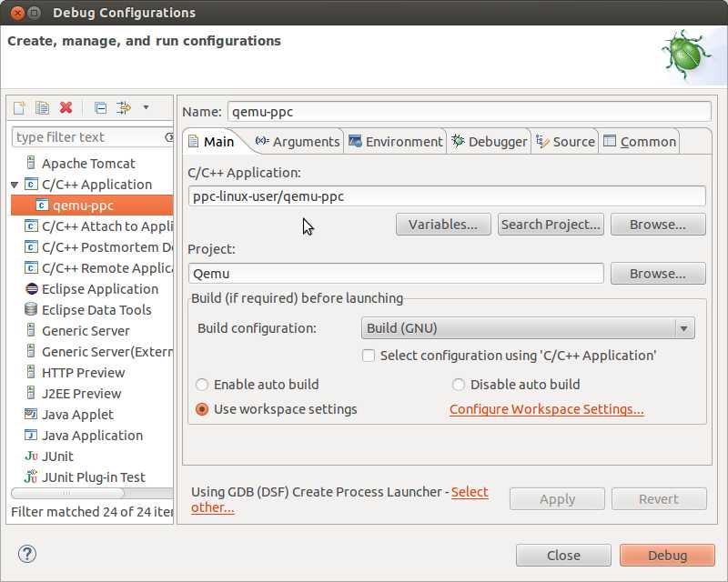
Task: Close the Debug Configurations window
Action: pos(17,13)
